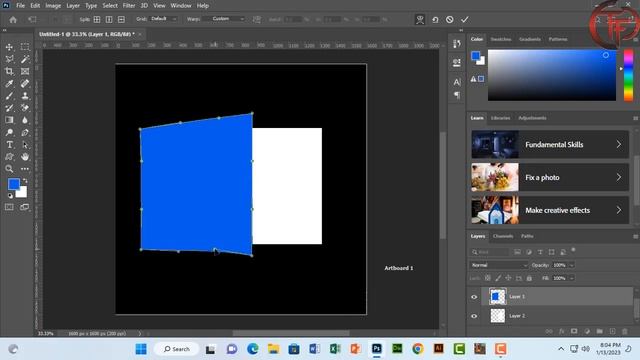Image resolution: width=640 pixels, height=360 pixels.
Task: Select the Brush tool
Action: pyautogui.click(x=9, y=96)
